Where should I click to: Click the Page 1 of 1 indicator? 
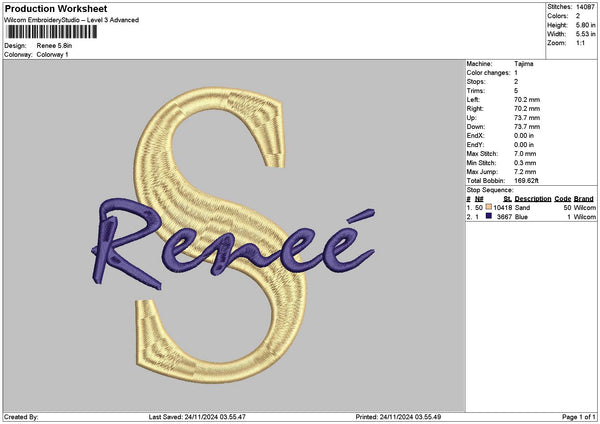tap(579, 417)
